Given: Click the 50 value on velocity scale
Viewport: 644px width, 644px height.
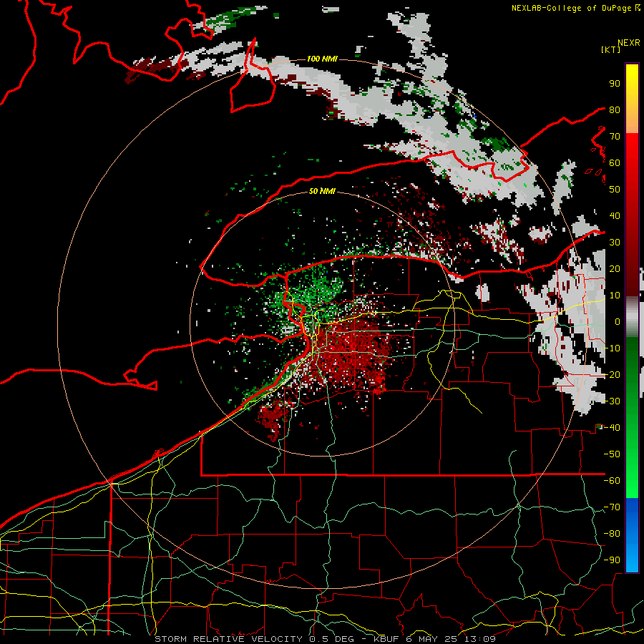Looking at the screenshot, I should pos(615,190).
